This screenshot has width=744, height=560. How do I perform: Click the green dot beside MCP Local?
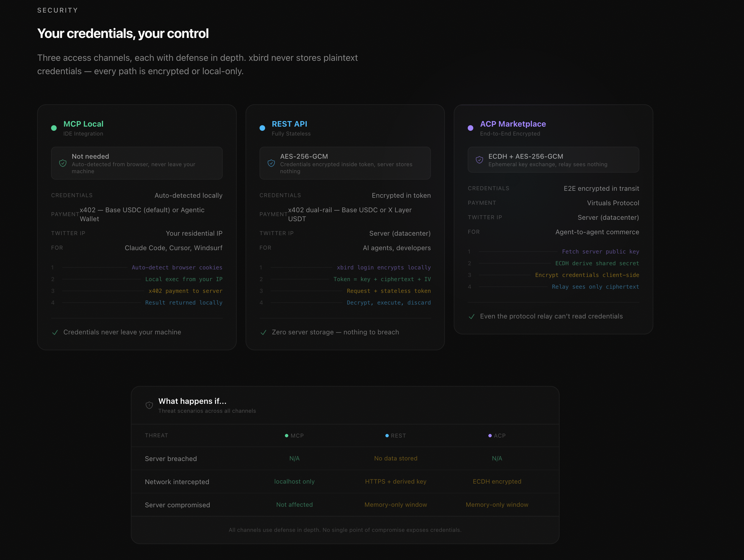point(54,128)
